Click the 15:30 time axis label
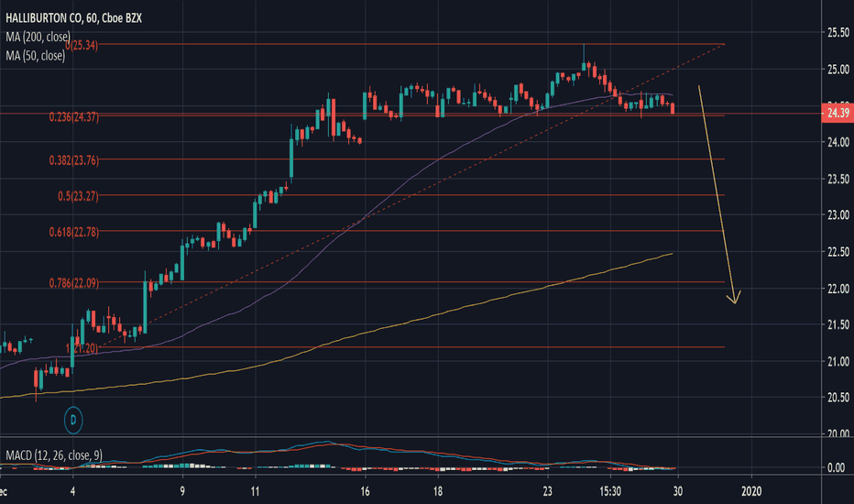854x504 pixels. tap(610, 491)
